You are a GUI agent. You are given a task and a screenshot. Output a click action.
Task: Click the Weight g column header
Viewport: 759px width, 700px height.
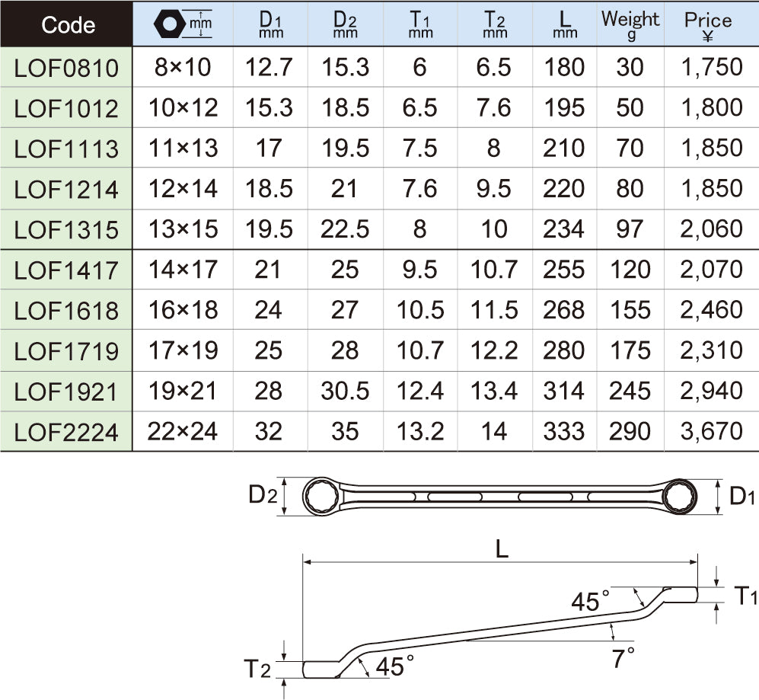[630, 24]
